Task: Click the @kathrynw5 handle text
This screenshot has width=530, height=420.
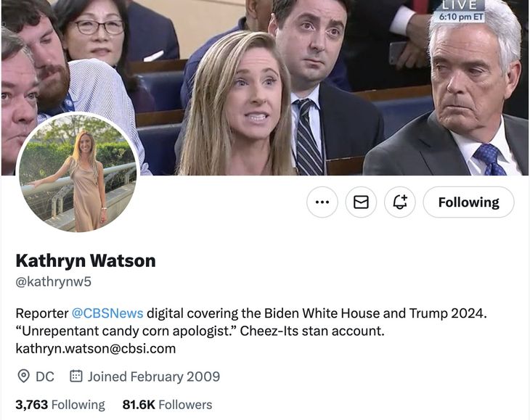Action: pos(54,281)
